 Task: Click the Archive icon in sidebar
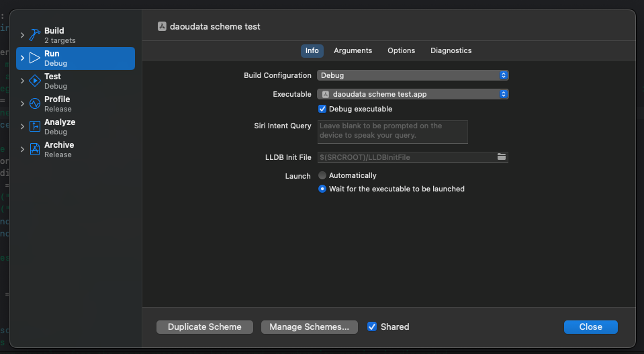coord(34,149)
